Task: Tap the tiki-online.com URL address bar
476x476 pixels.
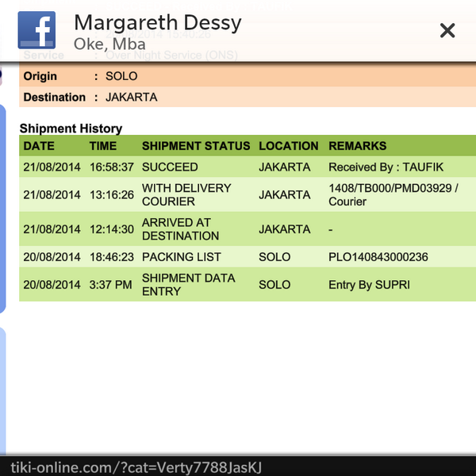Action: [238, 466]
